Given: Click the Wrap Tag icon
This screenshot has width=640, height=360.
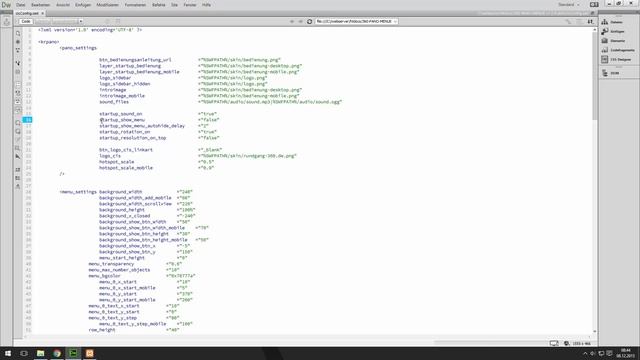Looking at the screenshot, I should pyautogui.click(x=18, y=140).
